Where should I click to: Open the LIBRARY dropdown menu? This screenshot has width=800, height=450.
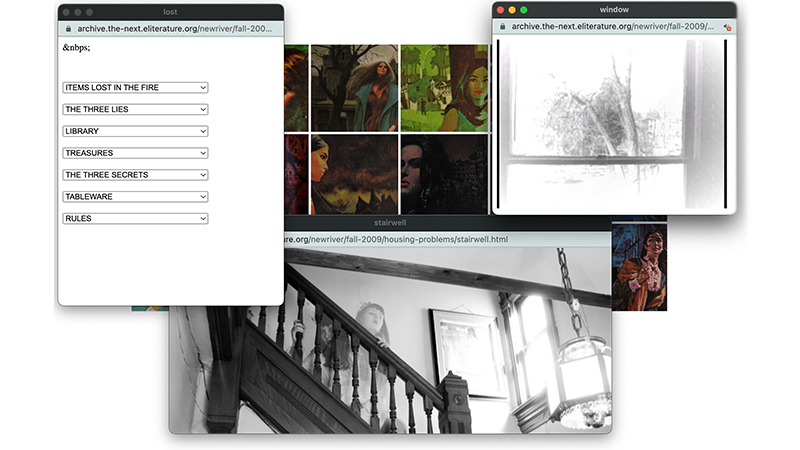pyautogui.click(x=135, y=131)
